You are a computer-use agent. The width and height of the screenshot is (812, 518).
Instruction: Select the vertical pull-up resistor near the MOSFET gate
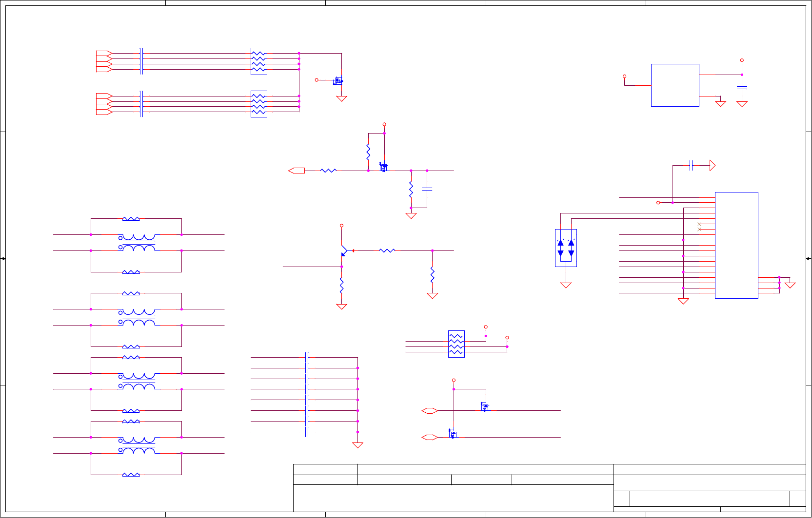[368, 152]
